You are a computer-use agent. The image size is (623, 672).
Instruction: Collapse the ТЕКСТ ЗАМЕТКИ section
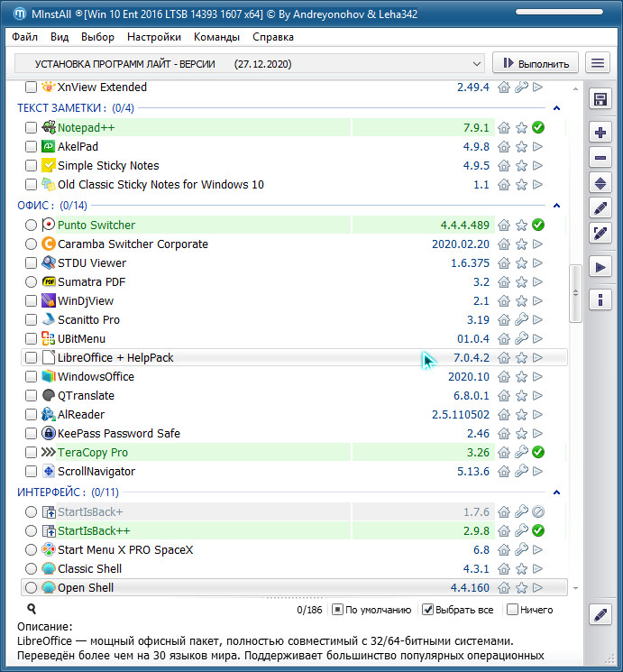[556, 108]
